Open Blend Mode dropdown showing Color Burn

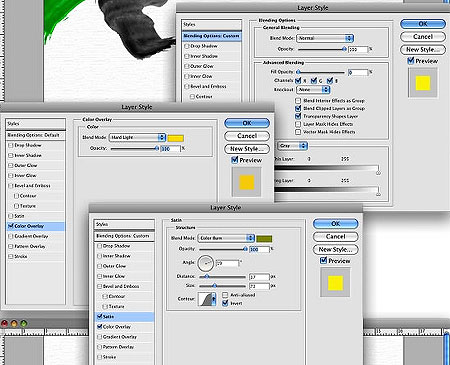click(226, 238)
